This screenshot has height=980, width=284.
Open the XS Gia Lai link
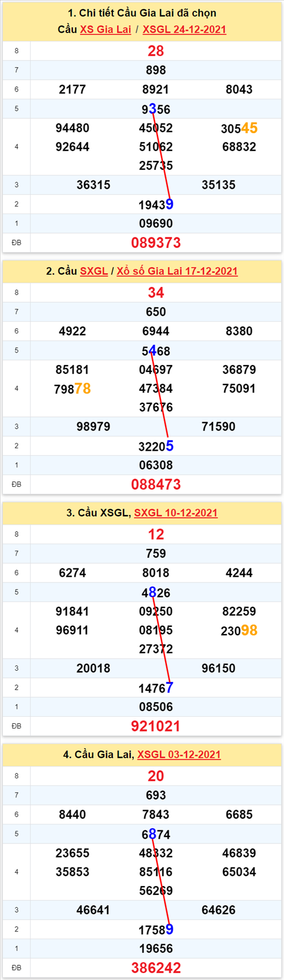(105, 30)
